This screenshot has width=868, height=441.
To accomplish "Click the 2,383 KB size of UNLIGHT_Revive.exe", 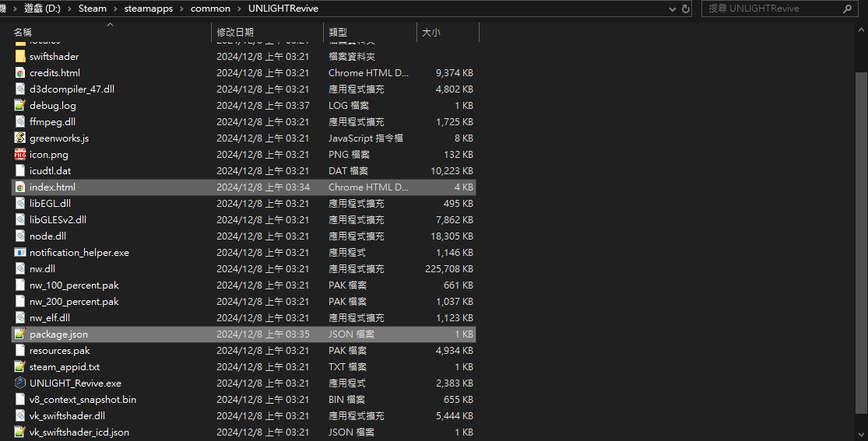I will coord(455,383).
